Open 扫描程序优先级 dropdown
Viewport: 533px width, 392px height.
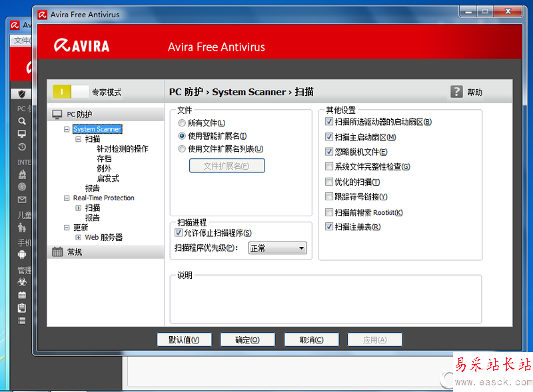[277, 248]
